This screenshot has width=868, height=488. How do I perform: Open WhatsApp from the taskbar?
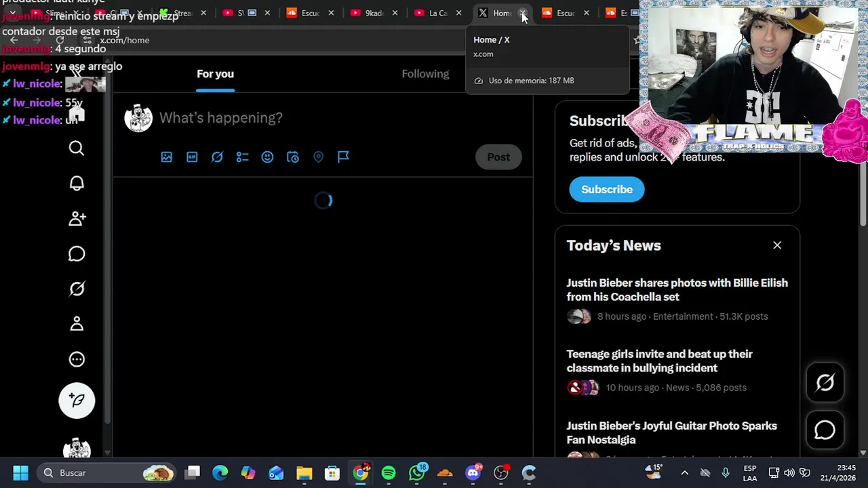pyautogui.click(x=417, y=472)
